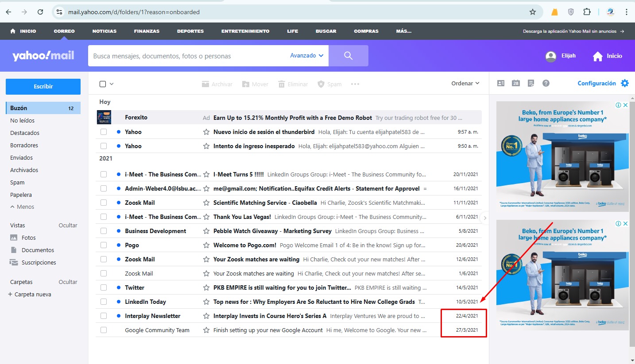Collapse right panel with the arrow handle

pyautogui.click(x=485, y=218)
